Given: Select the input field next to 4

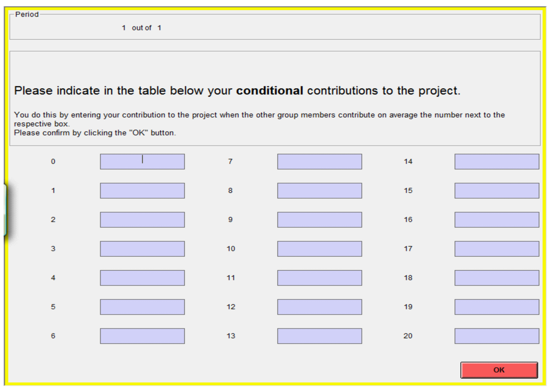Looking at the screenshot, I should [x=142, y=278].
